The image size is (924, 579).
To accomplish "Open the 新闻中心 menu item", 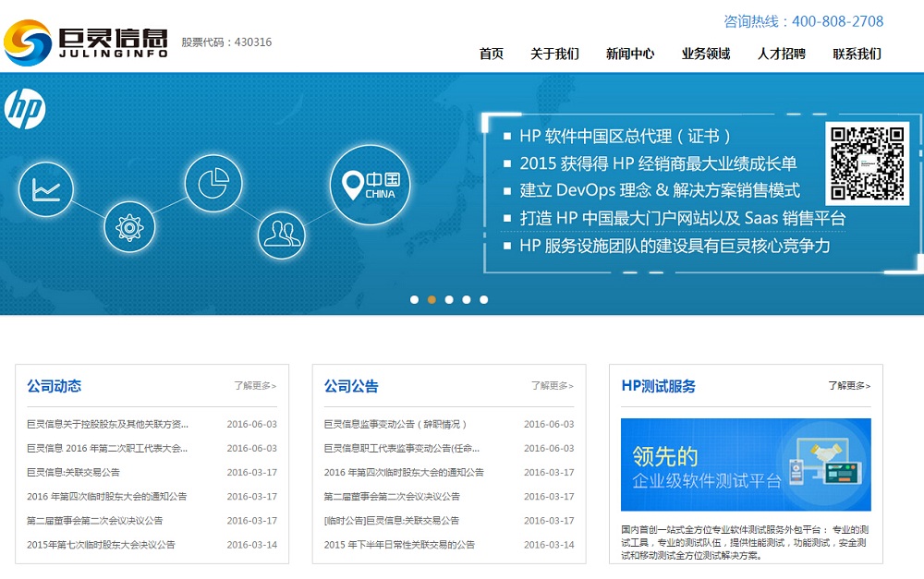I will coord(630,54).
